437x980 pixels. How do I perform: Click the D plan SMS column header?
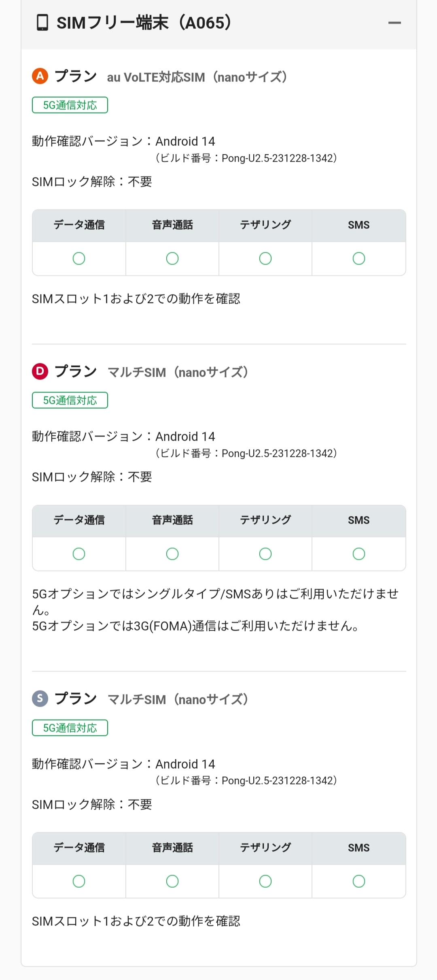[x=359, y=520]
